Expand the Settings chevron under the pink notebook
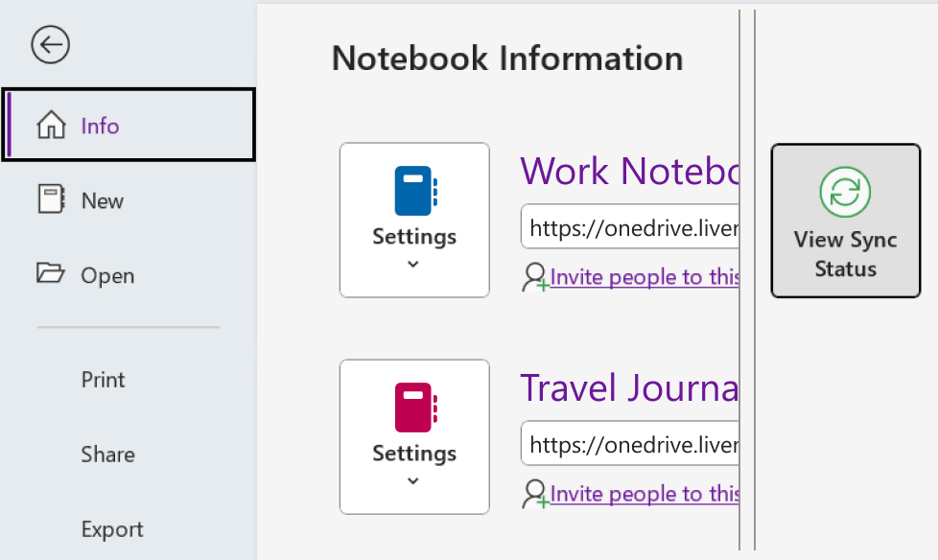The width and height of the screenshot is (938, 560). click(414, 479)
